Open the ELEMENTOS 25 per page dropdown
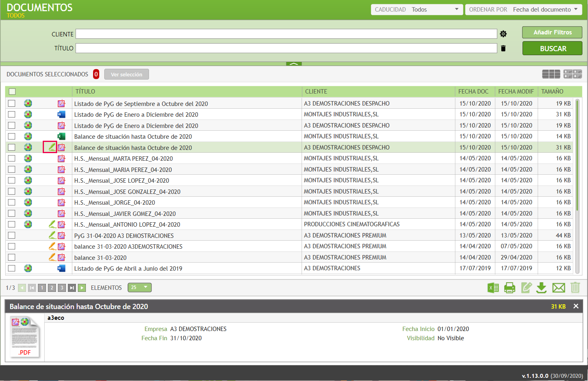Screen dimensions: 588x381 (139, 287)
